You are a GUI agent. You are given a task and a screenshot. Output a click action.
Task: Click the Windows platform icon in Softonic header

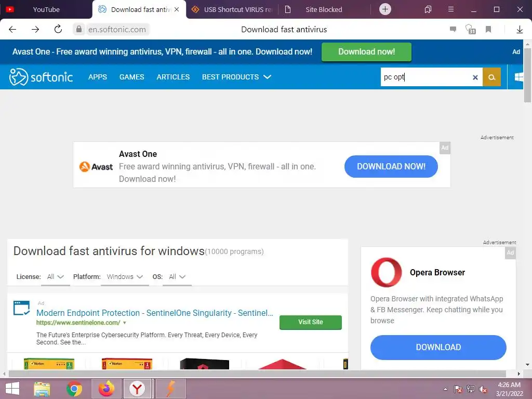(519, 77)
